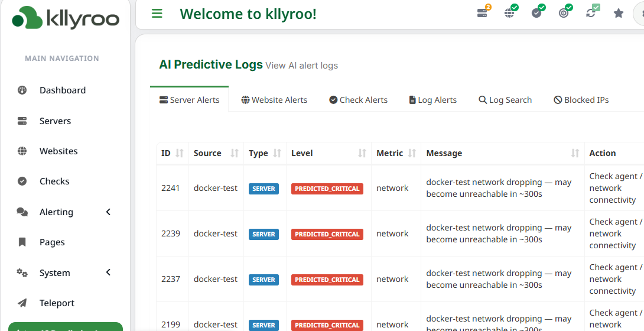Click the Pages bookmark icon in sidebar
This screenshot has width=644, height=331.
[22, 242]
